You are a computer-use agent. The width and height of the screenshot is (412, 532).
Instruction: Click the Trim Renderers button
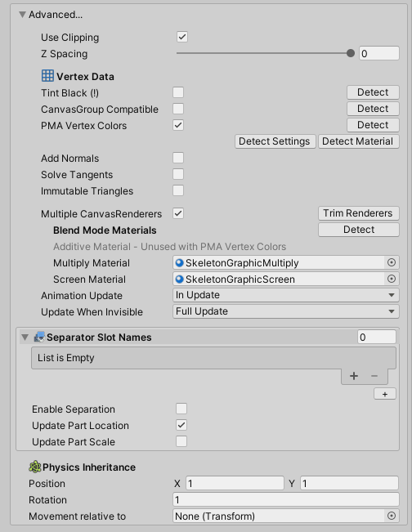358,213
